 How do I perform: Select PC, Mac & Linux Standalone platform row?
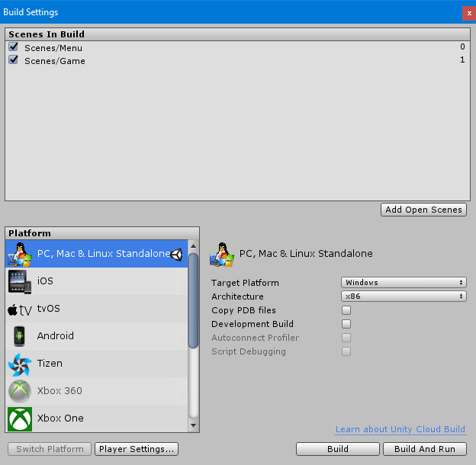(97, 254)
